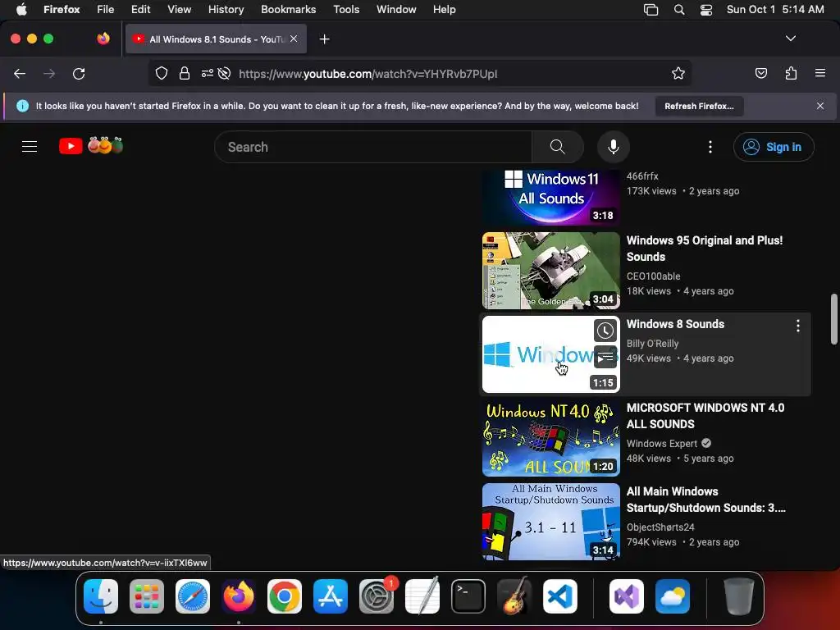The height and width of the screenshot is (630, 840).
Task: Open the Windows 95 Original and Plus! Sounds title
Action: pos(705,249)
